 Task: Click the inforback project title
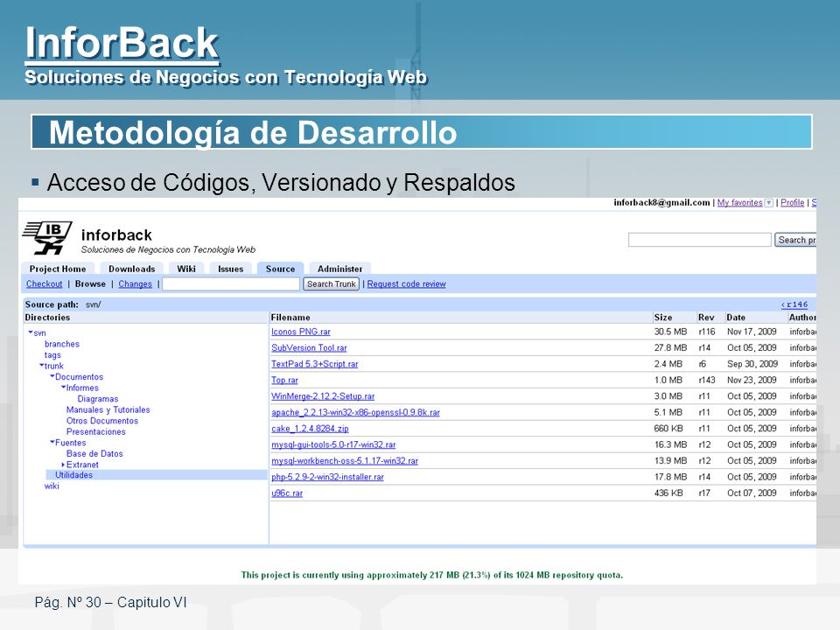(116, 234)
